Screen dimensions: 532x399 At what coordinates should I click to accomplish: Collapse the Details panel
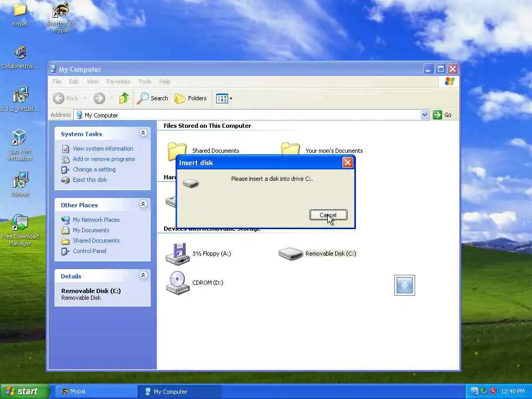[x=143, y=275]
